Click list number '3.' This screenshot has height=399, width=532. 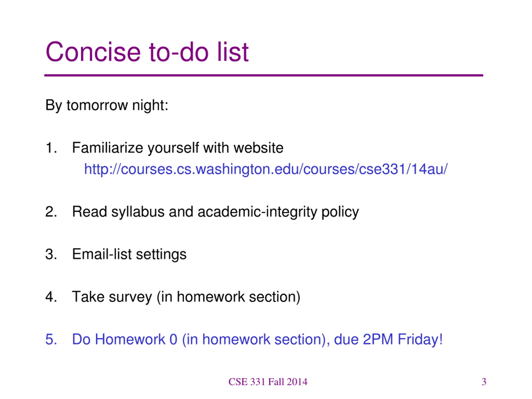click(51, 254)
